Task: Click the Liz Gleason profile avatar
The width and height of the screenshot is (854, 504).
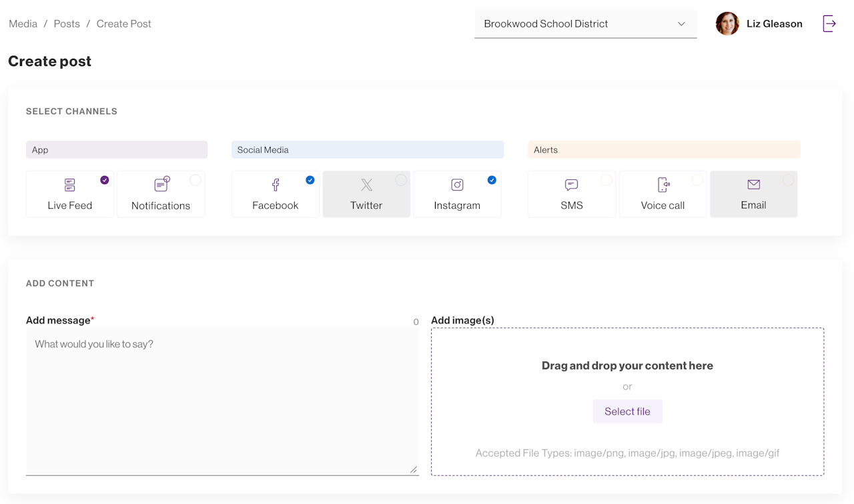Action: pyautogui.click(x=727, y=24)
